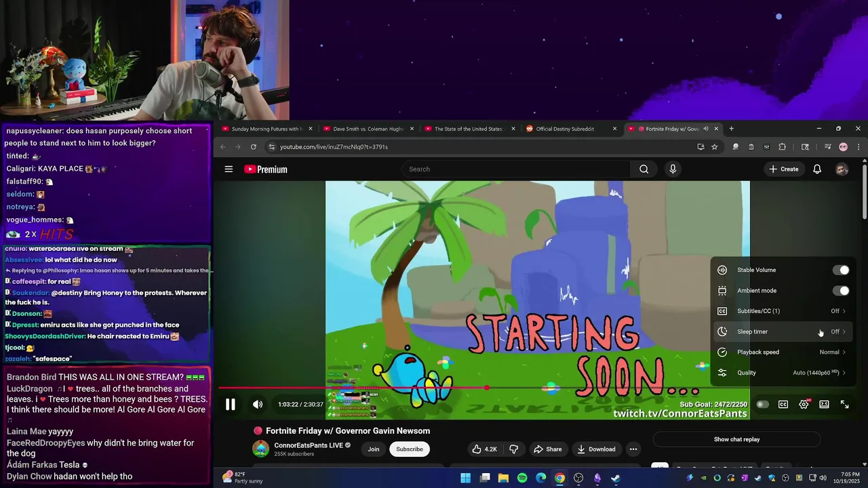Screen dimensions: 868x488
Task: Enter full screen mode
Action: 845,405
